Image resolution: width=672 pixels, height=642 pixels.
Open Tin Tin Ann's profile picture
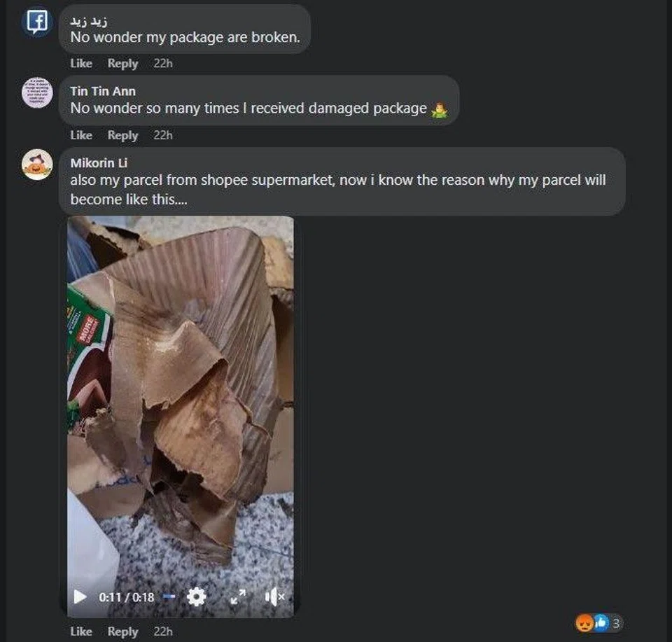pyautogui.click(x=36, y=93)
